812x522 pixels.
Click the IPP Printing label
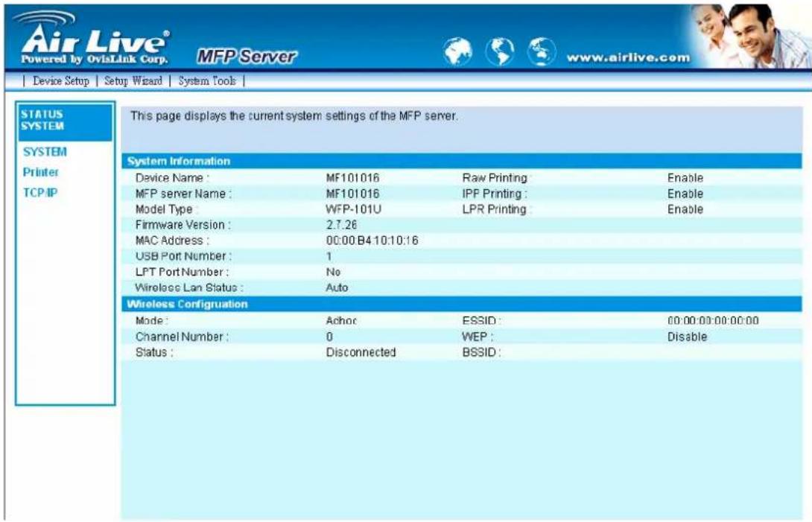495,194
